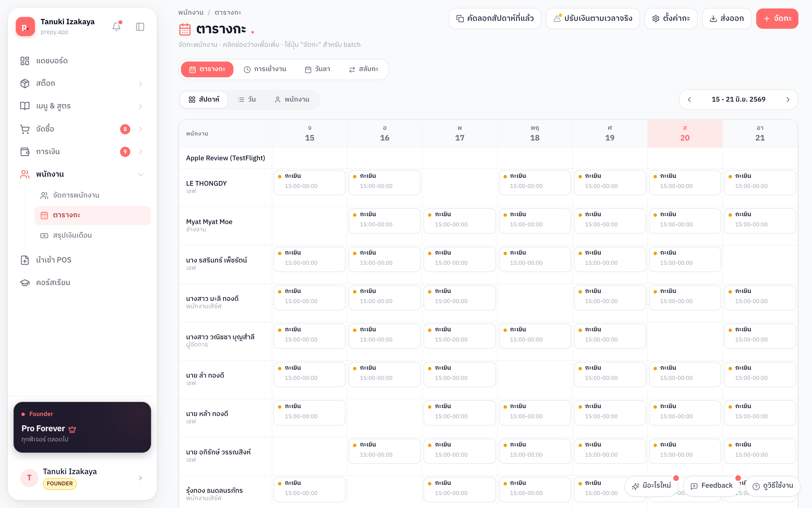812x508 pixels.
Task: Collapse the พนักงาน section chevron
Action: tap(141, 174)
